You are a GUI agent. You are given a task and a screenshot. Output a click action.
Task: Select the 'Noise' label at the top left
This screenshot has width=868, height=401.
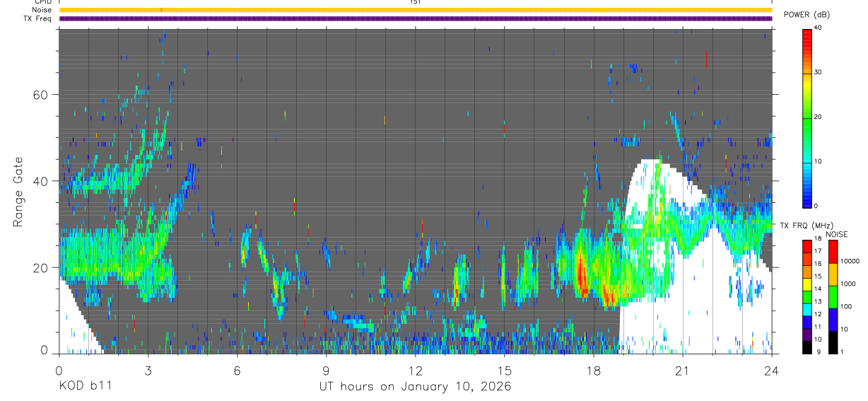coord(42,10)
